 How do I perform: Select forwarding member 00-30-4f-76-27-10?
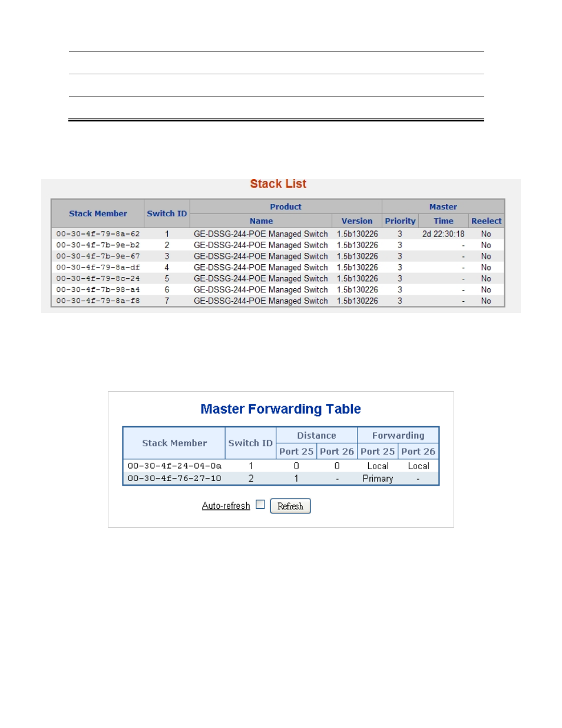pyautogui.click(x=174, y=479)
